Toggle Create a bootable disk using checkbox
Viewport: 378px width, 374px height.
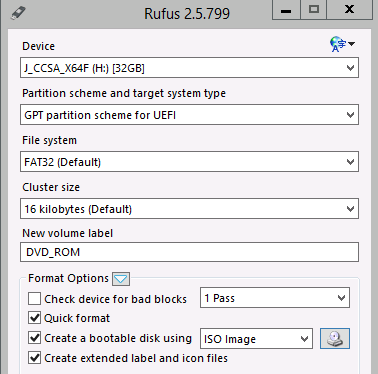click(x=34, y=338)
